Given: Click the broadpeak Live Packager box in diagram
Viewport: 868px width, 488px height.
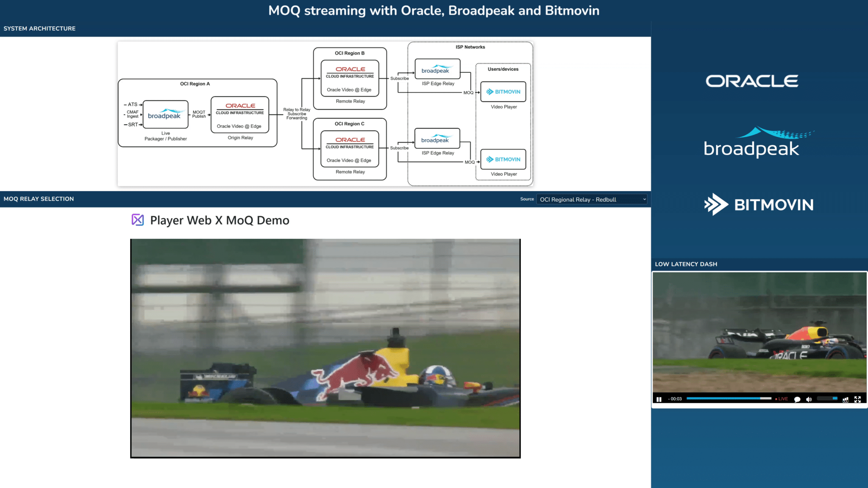Looking at the screenshot, I should point(166,114).
